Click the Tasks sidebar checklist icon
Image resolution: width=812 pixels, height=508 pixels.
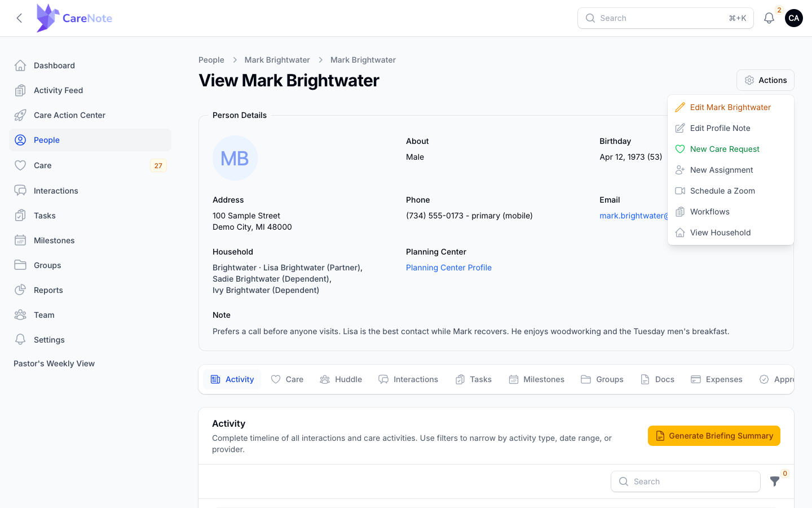(20, 216)
